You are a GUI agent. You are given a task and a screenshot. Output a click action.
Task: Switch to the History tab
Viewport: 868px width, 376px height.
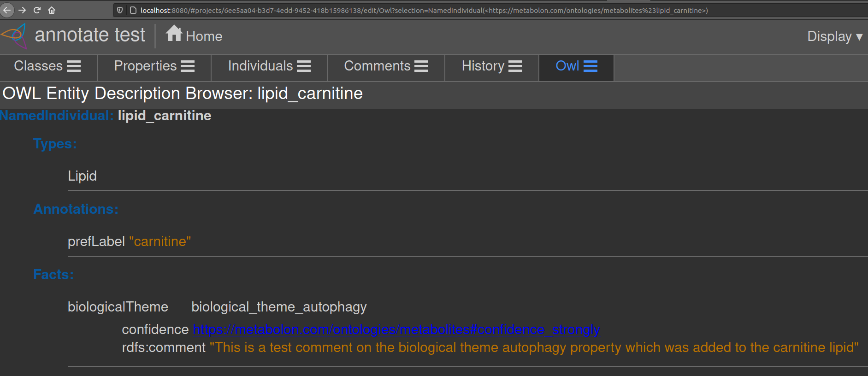coord(482,66)
